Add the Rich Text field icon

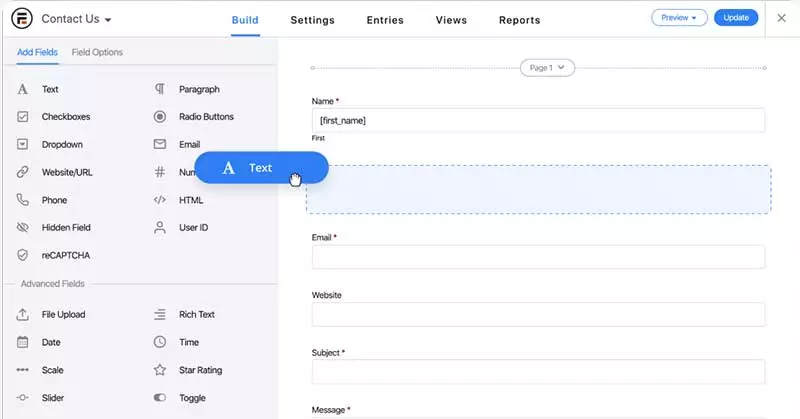160,314
